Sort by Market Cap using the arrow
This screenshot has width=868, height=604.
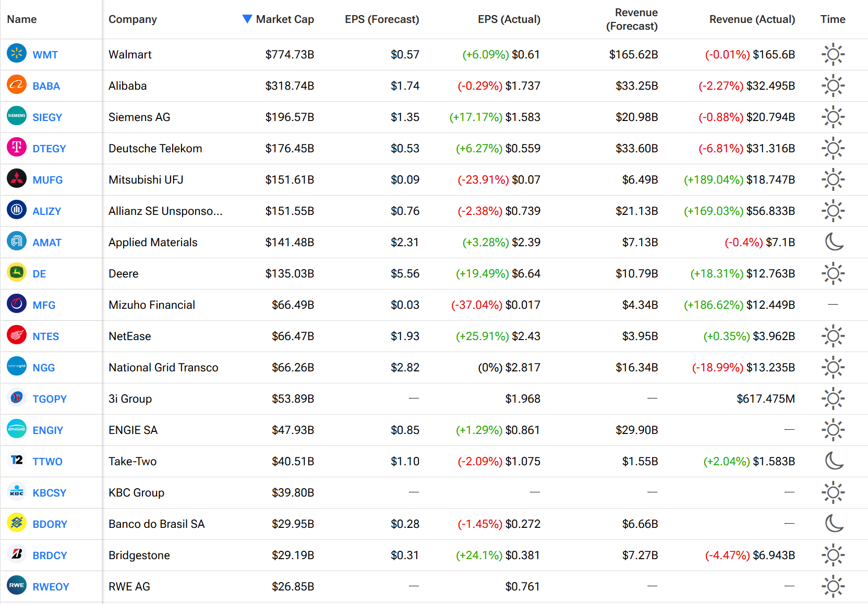[247, 19]
